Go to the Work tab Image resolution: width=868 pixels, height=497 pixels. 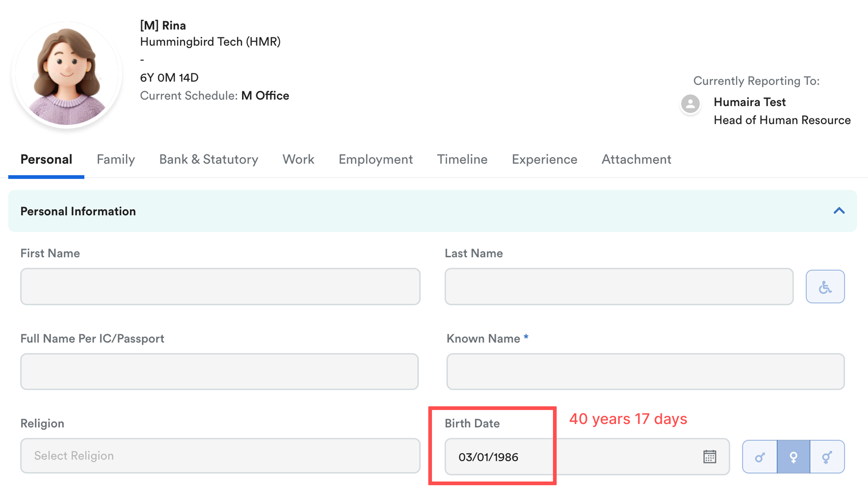coord(298,159)
